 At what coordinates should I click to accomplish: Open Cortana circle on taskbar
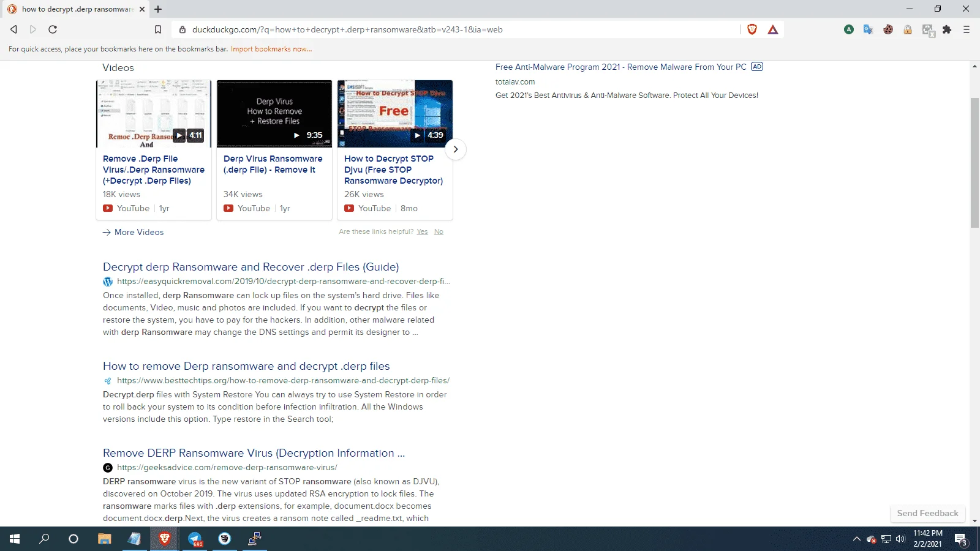coord(73,539)
